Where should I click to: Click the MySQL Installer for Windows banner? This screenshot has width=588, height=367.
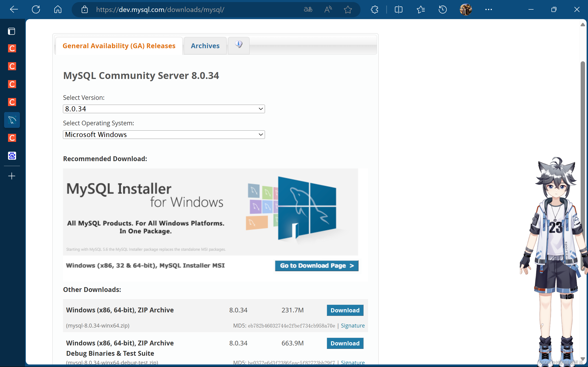(x=210, y=212)
